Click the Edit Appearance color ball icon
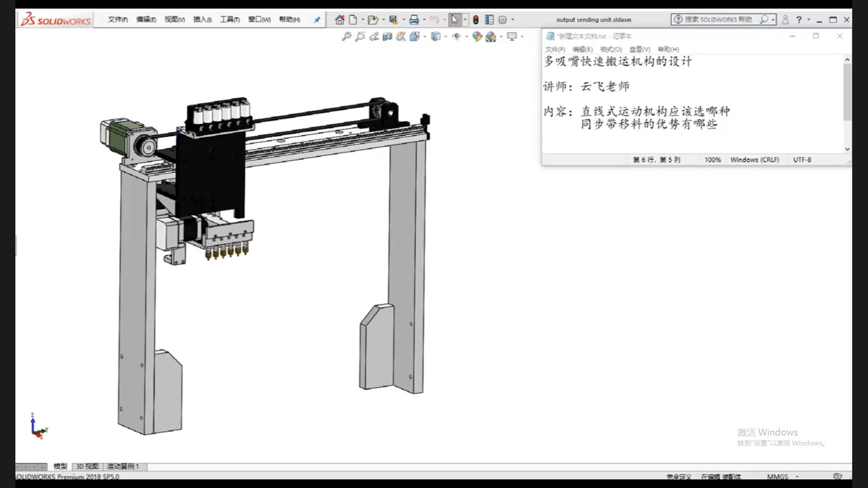This screenshot has height=488, width=868. 477,37
